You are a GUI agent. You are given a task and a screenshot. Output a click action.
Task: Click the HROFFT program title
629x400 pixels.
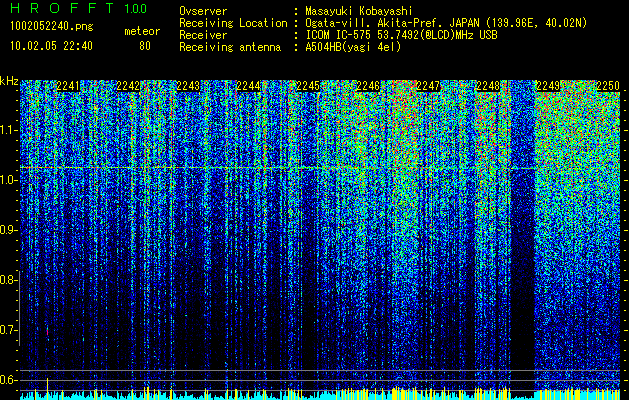point(62,8)
